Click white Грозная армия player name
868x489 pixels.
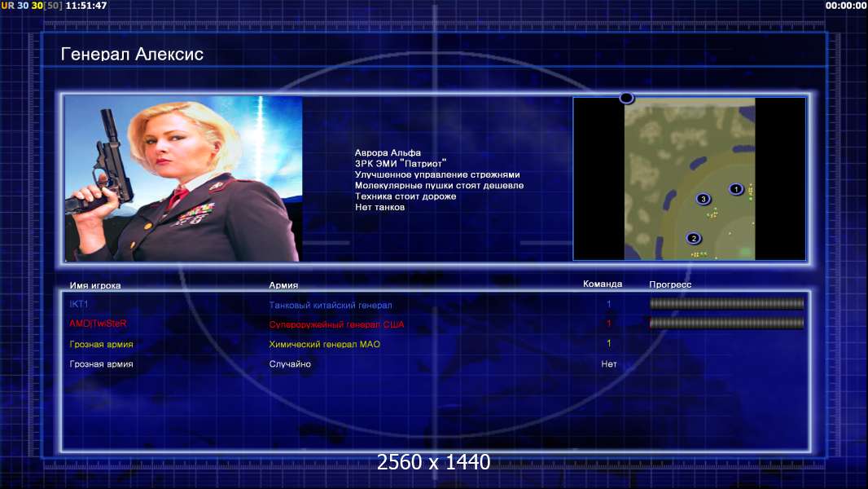click(x=101, y=363)
